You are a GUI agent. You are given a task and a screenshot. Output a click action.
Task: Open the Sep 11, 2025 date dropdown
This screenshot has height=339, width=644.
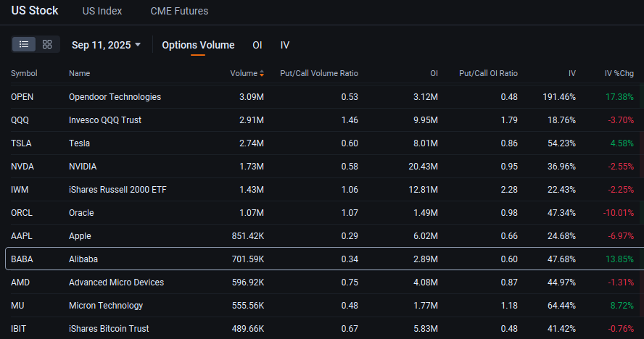[106, 45]
